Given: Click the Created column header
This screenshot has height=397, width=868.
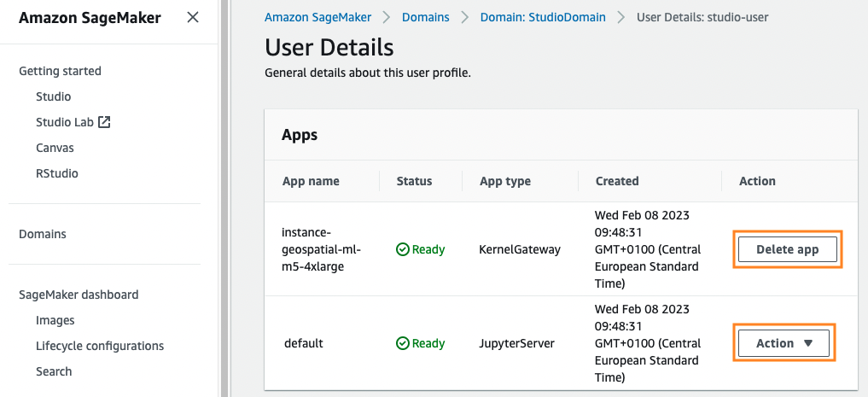Looking at the screenshot, I should (x=617, y=181).
